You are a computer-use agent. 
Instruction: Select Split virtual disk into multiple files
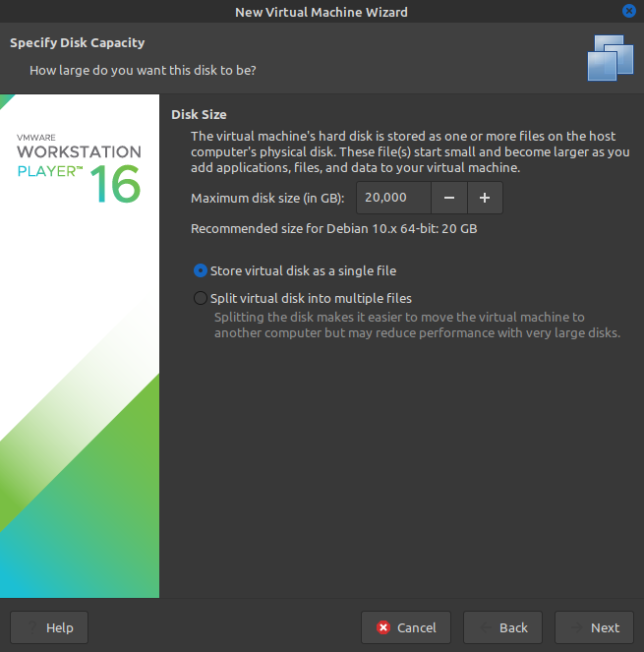coord(303,298)
